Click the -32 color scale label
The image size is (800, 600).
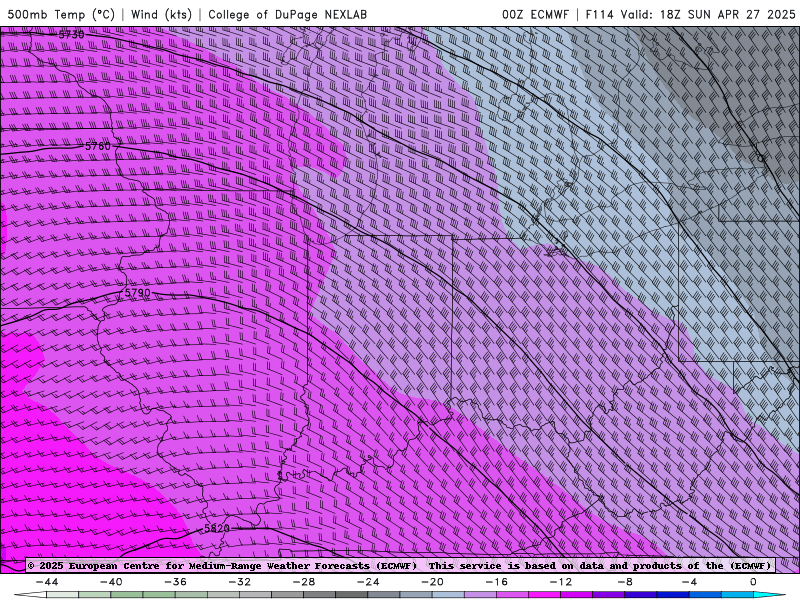(x=240, y=582)
